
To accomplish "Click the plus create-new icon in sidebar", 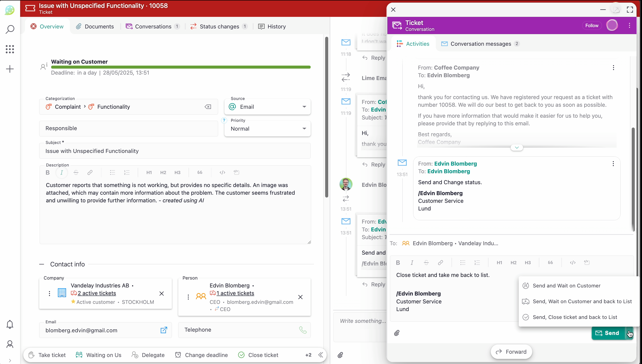I will point(10,69).
